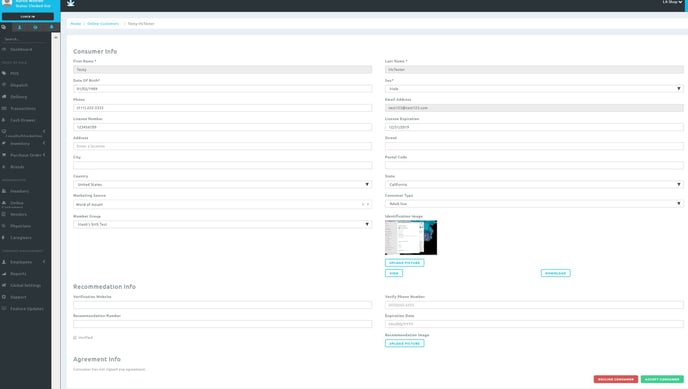
Task: Open the identification image thumbnail
Action: (x=411, y=238)
